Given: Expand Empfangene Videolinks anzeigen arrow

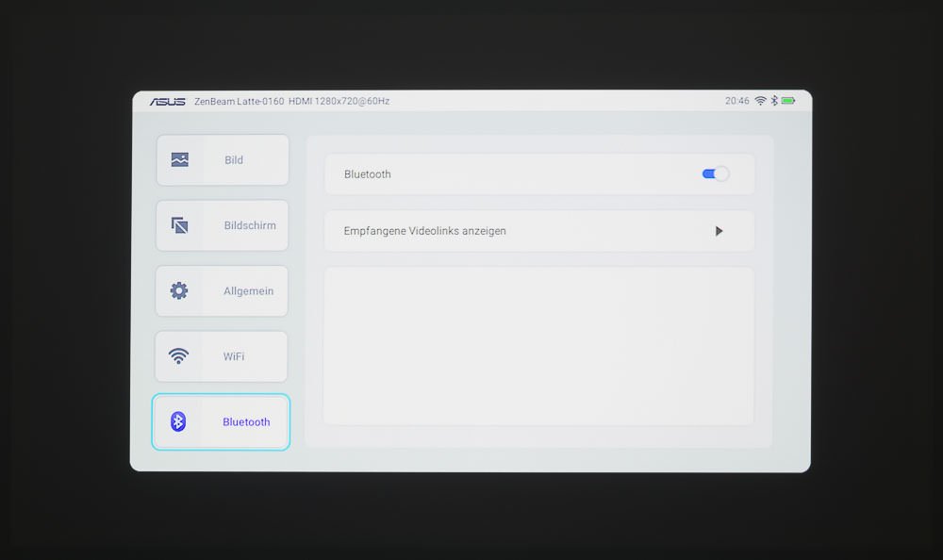Looking at the screenshot, I should pyautogui.click(x=719, y=231).
